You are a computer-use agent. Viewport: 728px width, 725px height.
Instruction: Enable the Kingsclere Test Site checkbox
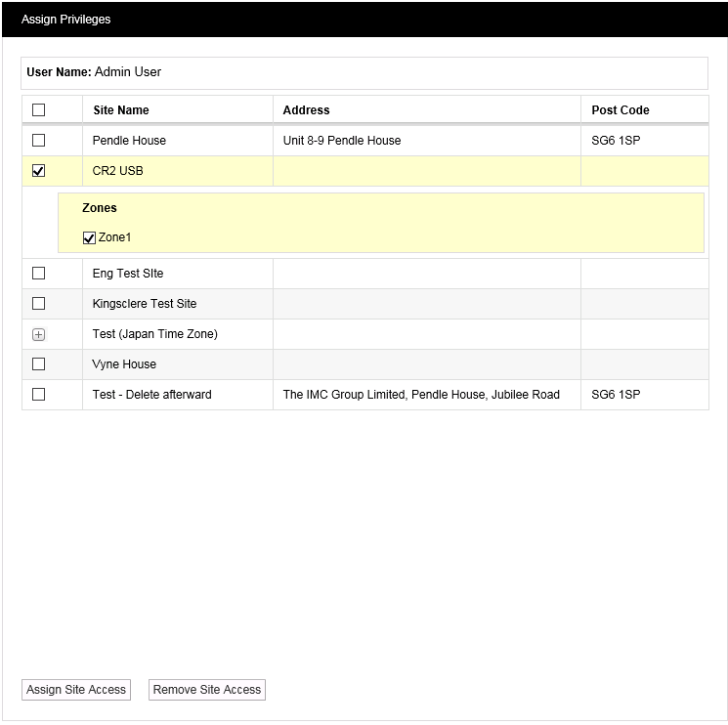pyautogui.click(x=39, y=304)
